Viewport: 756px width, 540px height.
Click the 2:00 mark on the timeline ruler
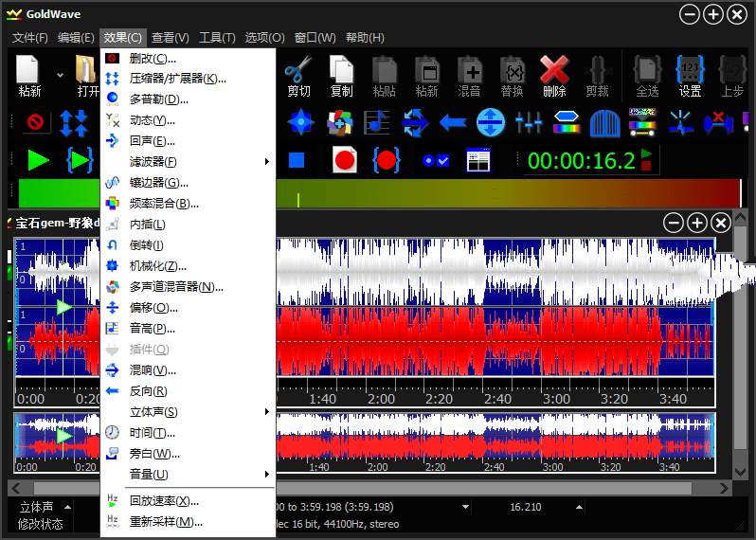click(x=382, y=399)
